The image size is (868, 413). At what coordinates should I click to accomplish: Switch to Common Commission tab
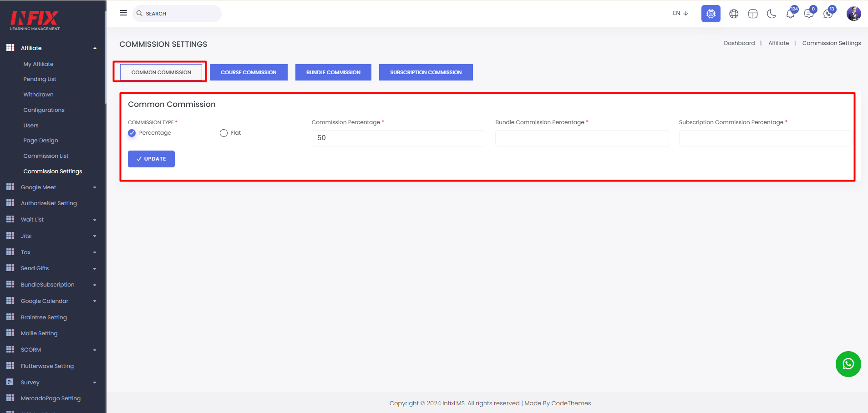[x=161, y=72]
